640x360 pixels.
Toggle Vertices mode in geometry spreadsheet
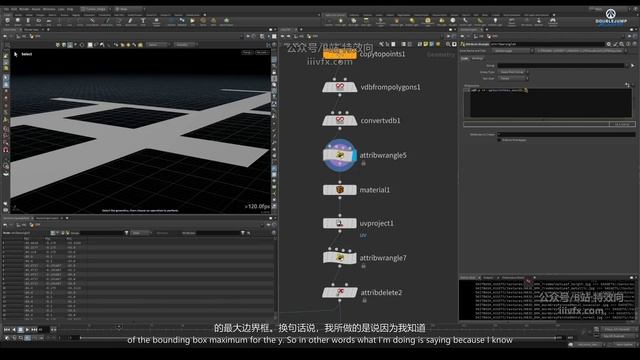pos(58,233)
